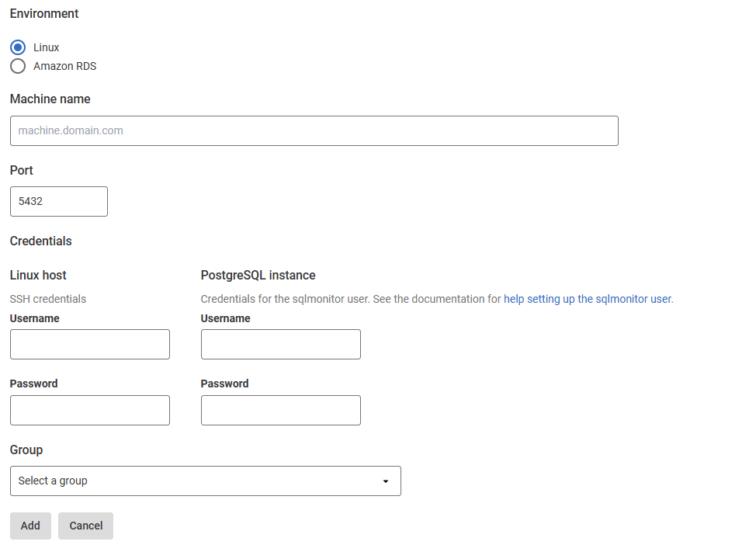
Task: Click the 'PostgreSQL instance' heading
Action: tap(258, 276)
